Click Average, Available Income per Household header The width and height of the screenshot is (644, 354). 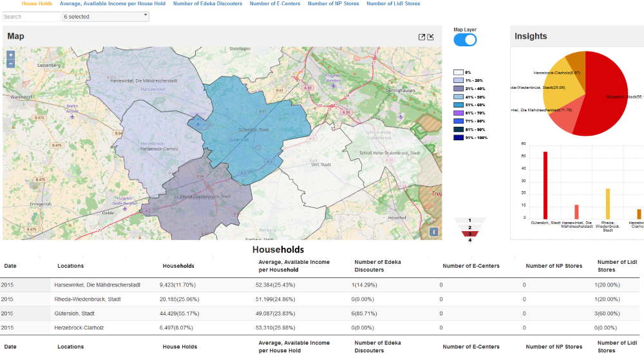coord(294,266)
